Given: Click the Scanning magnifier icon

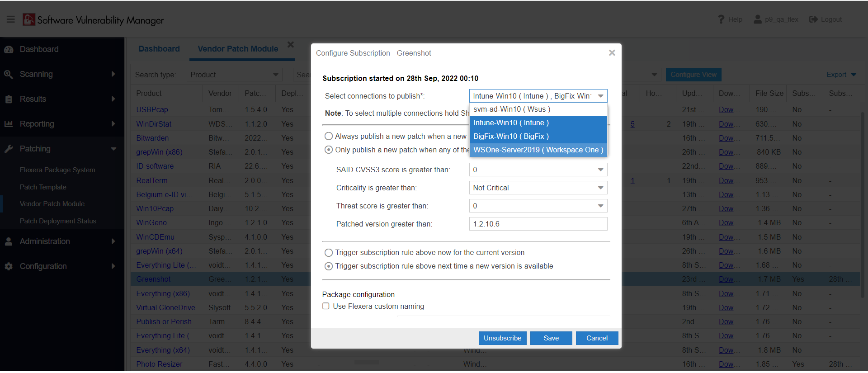Looking at the screenshot, I should click(9, 74).
